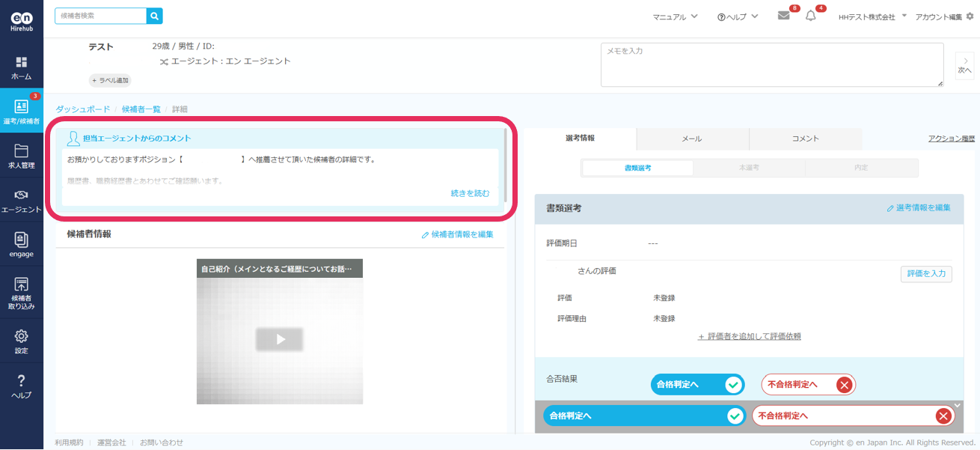Image resolution: width=980 pixels, height=450 pixels.
Task: Switch to the メール tab
Action: [692, 139]
